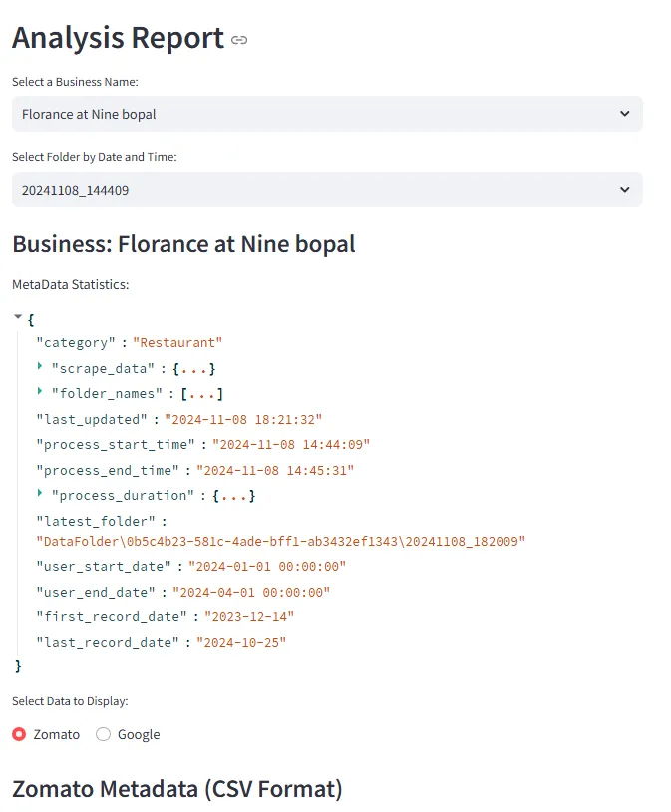Expand the folder_names JSON array
The width and height of the screenshot is (671, 812).
coord(41,393)
